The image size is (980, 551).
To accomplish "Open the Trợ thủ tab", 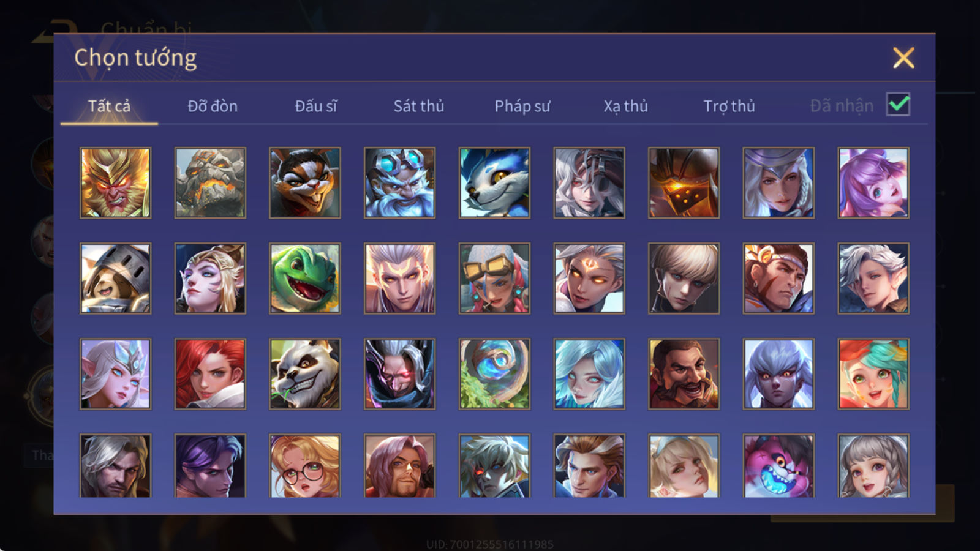I will click(729, 106).
